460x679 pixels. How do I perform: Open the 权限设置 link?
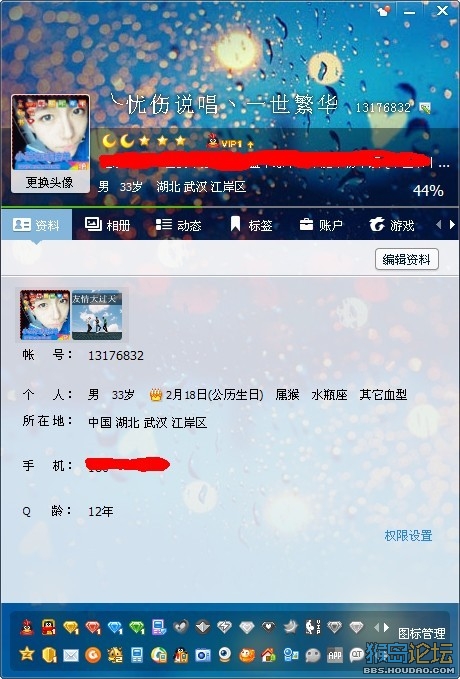click(408, 536)
